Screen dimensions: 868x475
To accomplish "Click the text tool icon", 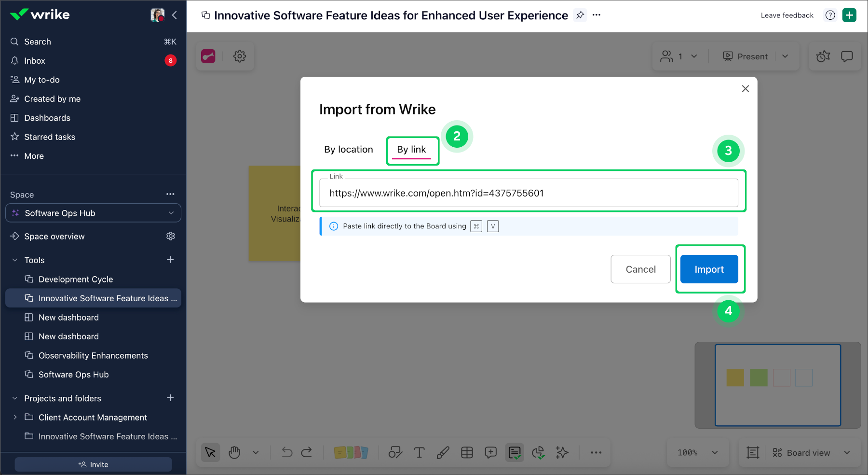I will (419, 453).
